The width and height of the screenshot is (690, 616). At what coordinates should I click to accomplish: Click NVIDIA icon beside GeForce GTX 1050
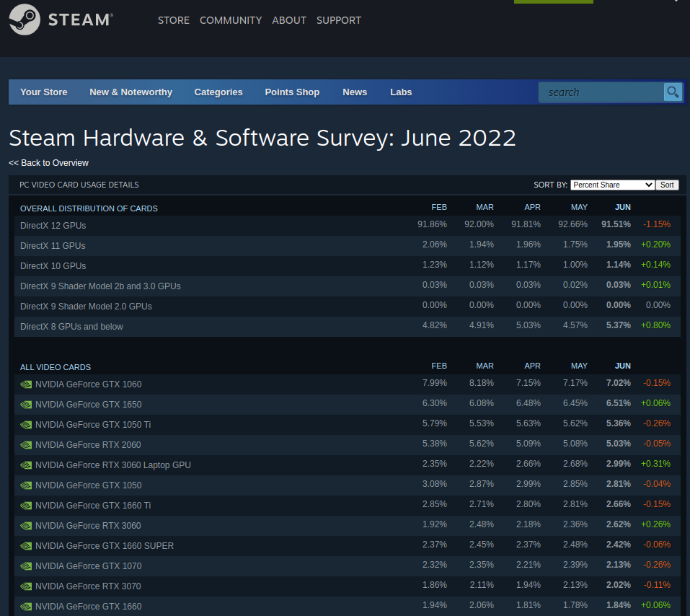coord(26,485)
